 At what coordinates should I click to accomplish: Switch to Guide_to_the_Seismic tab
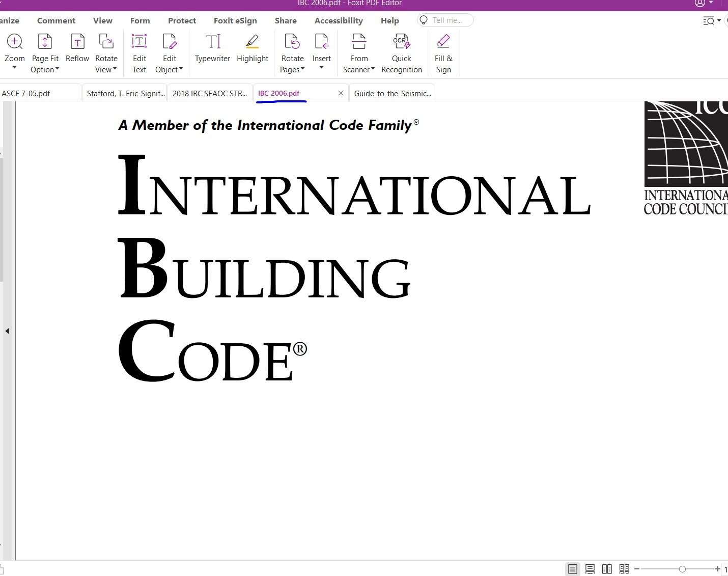pyautogui.click(x=392, y=93)
